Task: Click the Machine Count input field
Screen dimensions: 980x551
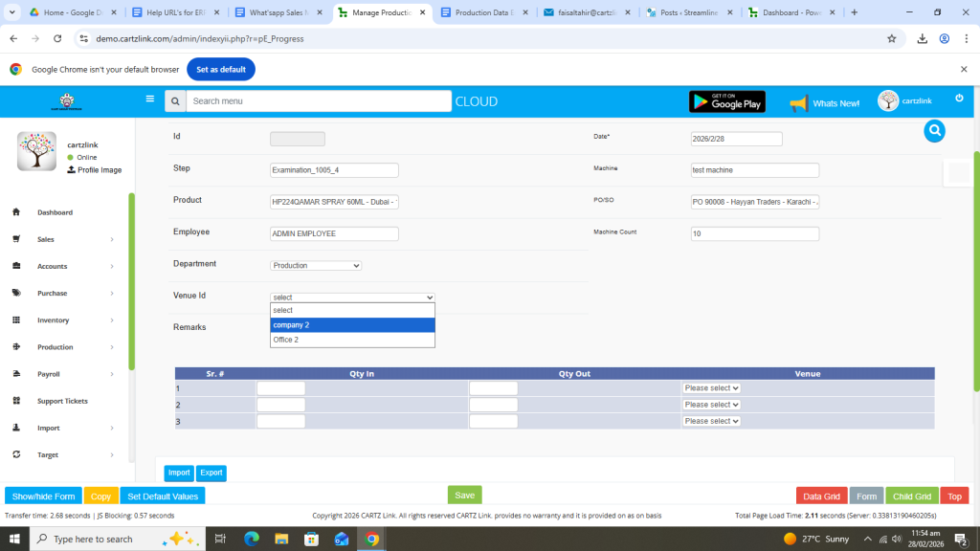Action: (754, 233)
